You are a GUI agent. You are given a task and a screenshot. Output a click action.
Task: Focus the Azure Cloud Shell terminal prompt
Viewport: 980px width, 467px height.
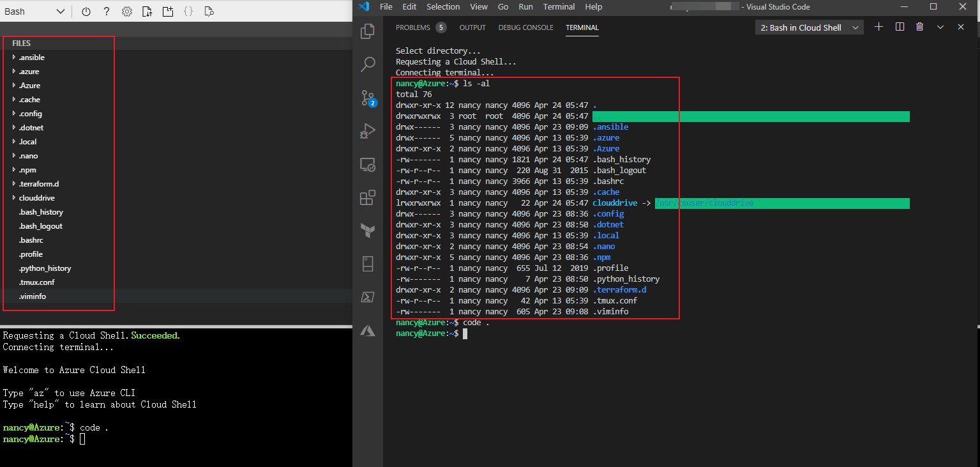(x=82, y=439)
